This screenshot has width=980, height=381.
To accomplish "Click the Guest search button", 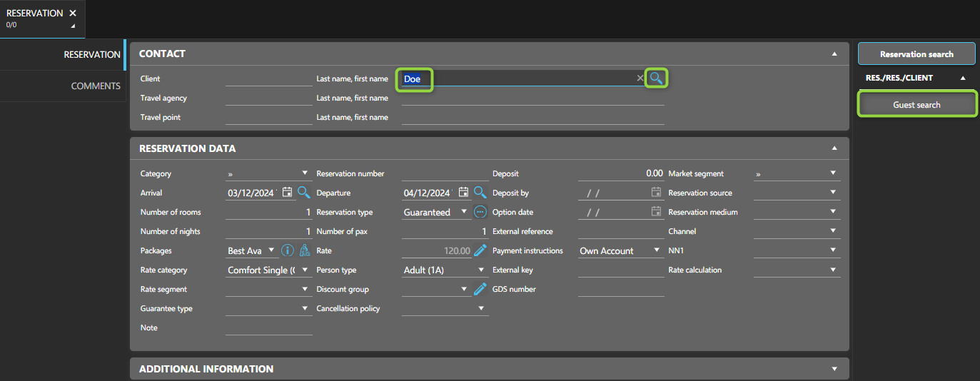I will [916, 105].
